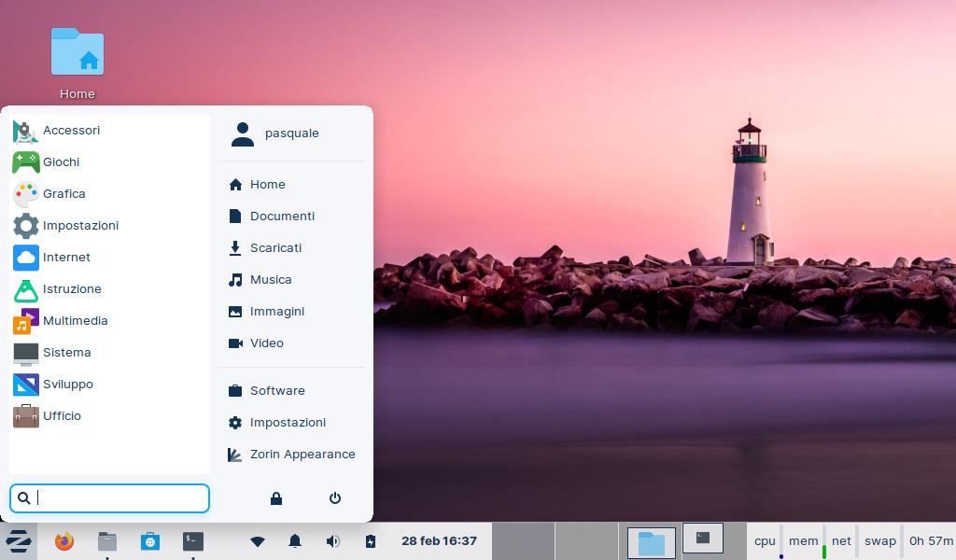The height and width of the screenshot is (560, 956).
Task: Open the Documenti folder shortcut
Action: (292, 217)
